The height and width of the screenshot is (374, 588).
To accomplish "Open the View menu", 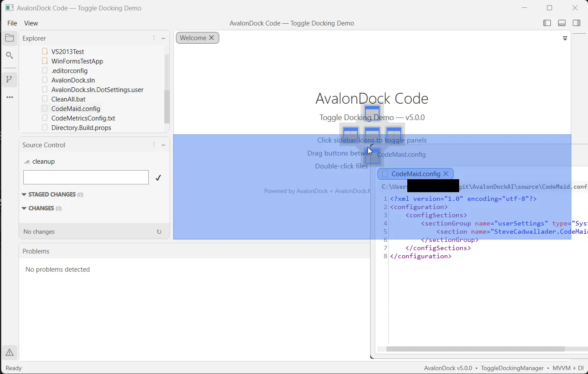I will 31,23.
